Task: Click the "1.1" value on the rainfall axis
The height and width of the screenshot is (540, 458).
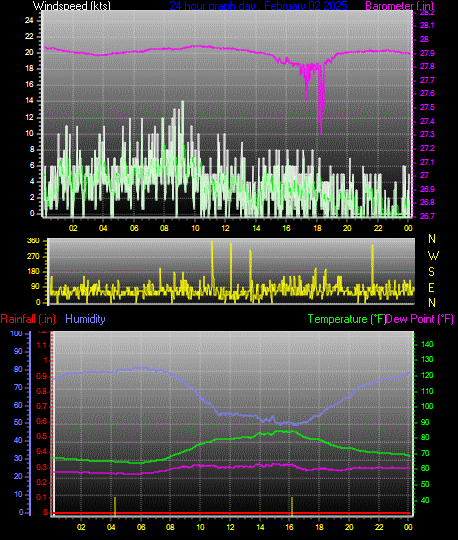Action: (x=42, y=345)
